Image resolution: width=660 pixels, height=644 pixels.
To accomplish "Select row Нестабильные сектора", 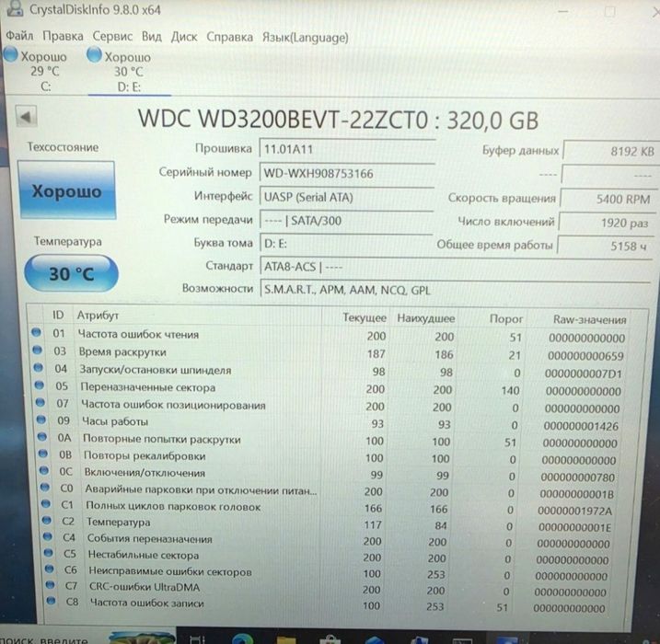I will pyautogui.click(x=330, y=557).
